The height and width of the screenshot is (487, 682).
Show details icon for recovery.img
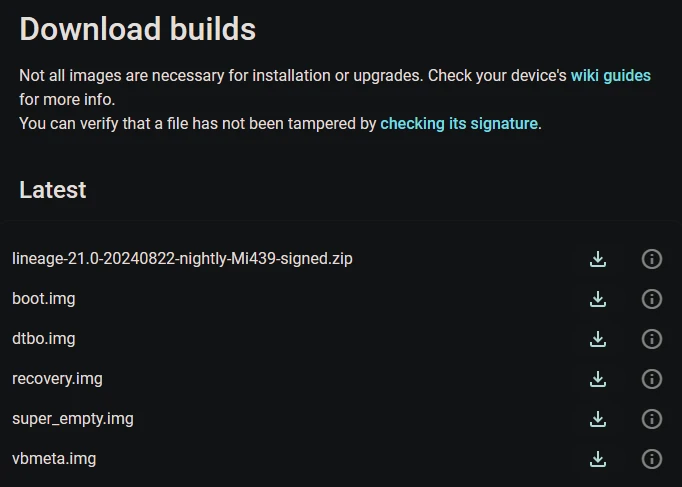tap(651, 379)
